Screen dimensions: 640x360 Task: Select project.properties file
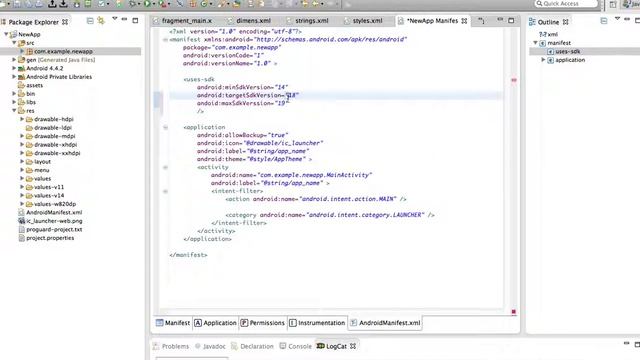pos(50,238)
